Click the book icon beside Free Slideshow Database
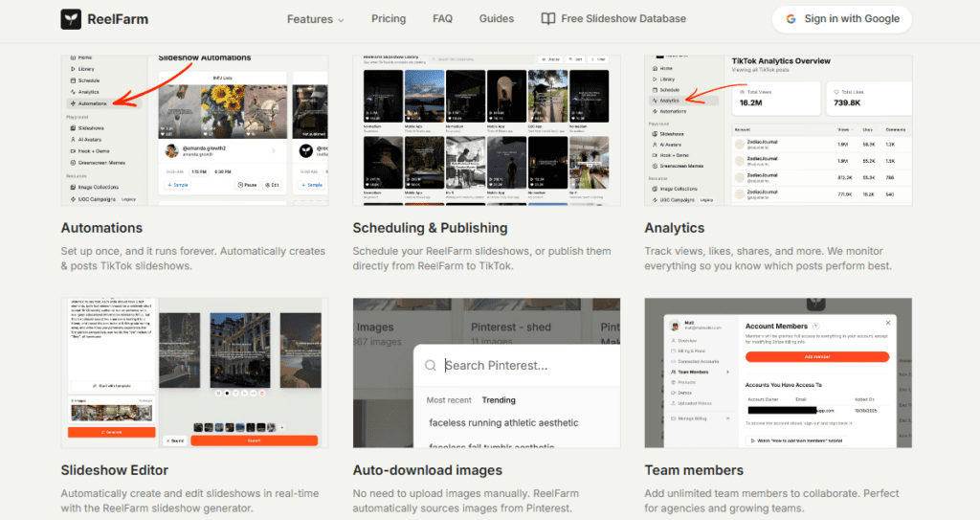980x520 pixels. coord(547,19)
